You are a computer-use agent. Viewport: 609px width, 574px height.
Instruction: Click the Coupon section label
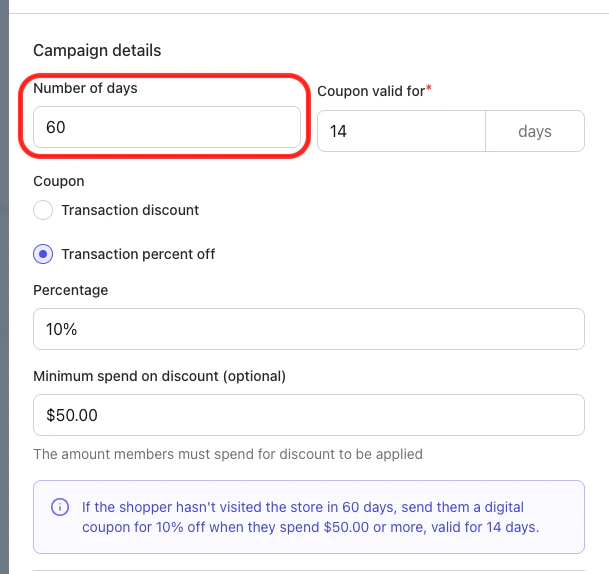click(x=59, y=181)
